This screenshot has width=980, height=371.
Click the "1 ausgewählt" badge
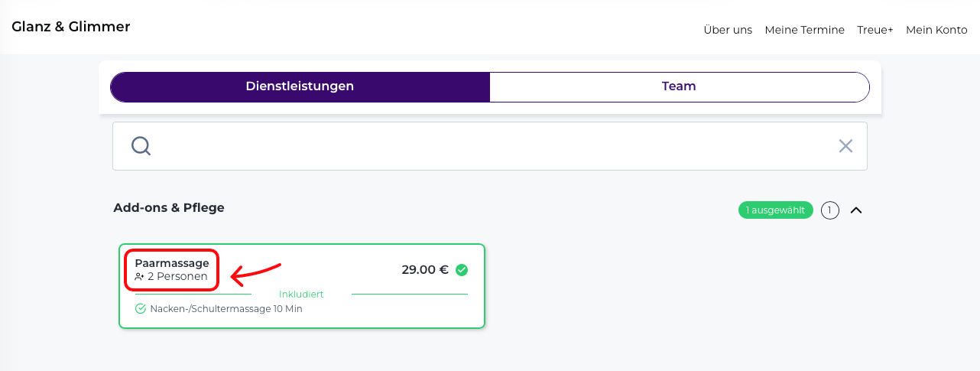tap(775, 210)
